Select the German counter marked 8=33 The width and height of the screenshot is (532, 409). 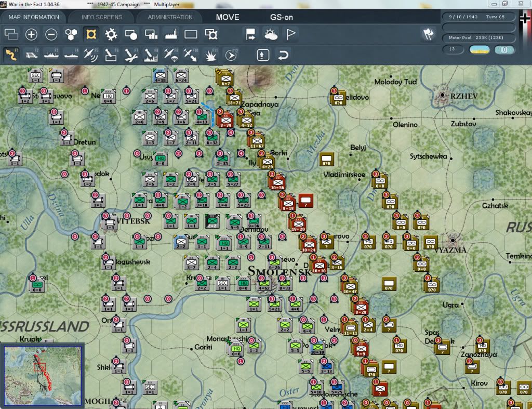point(285,283)
